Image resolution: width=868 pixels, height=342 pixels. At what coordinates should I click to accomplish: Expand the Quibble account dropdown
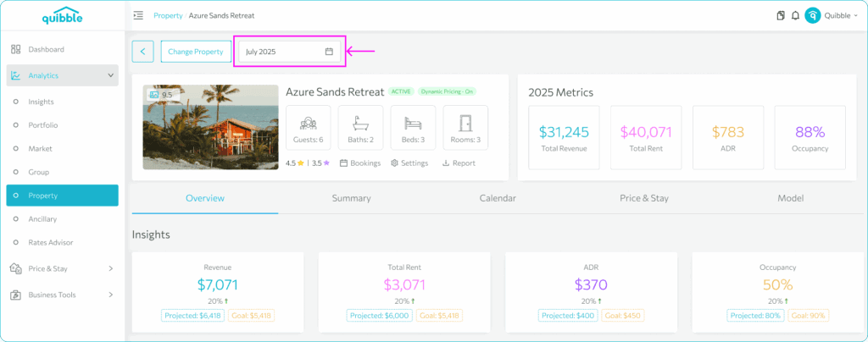(x=841, y=15)
